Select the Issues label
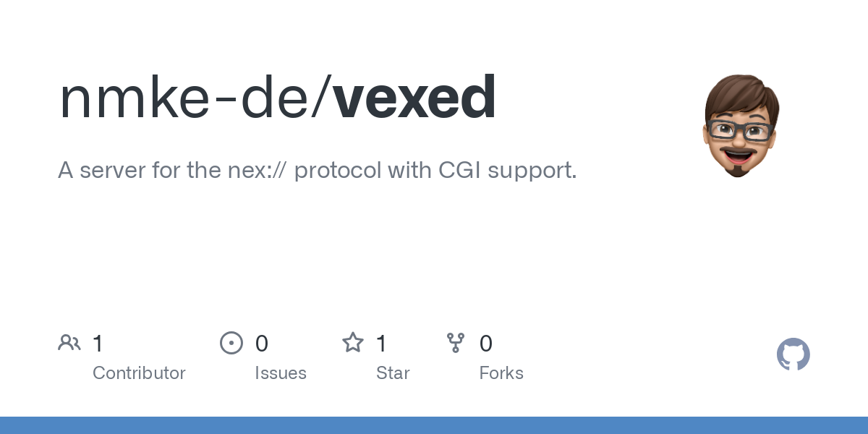Viewport: 868px width, 434px height. pyautogui.click(x=281, y=373)
